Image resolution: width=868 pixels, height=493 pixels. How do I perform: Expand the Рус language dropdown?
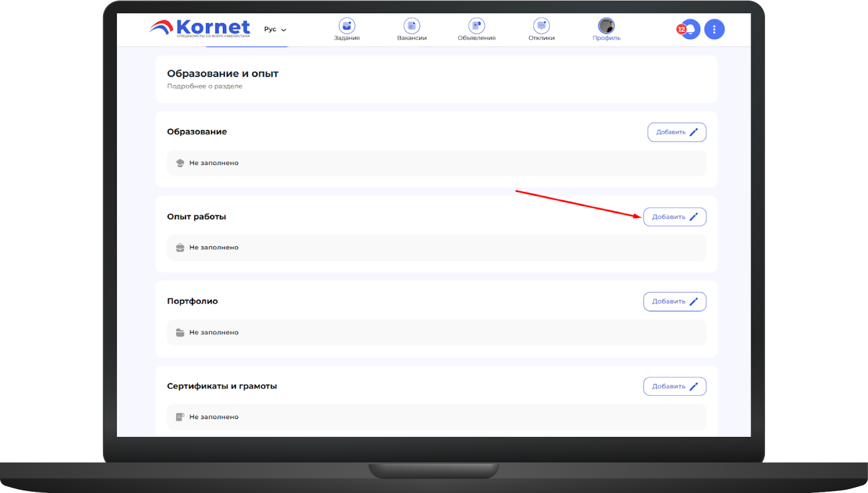click(x=275, y=29)
